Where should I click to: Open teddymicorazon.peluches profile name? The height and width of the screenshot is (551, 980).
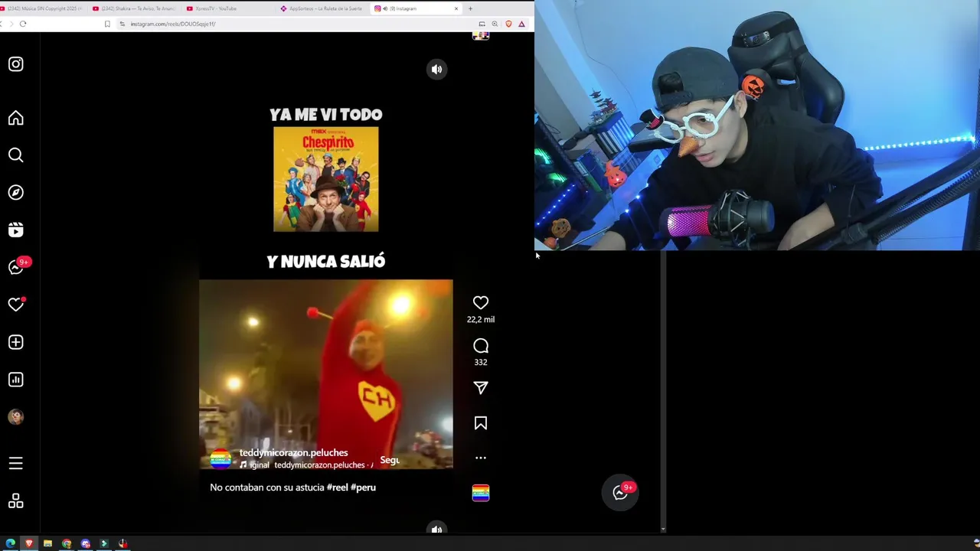[x=293, y=453]
